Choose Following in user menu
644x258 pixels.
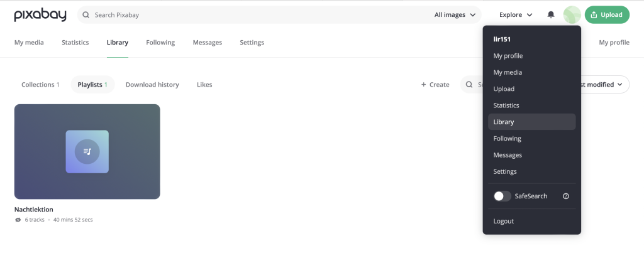tap(532, 138)
